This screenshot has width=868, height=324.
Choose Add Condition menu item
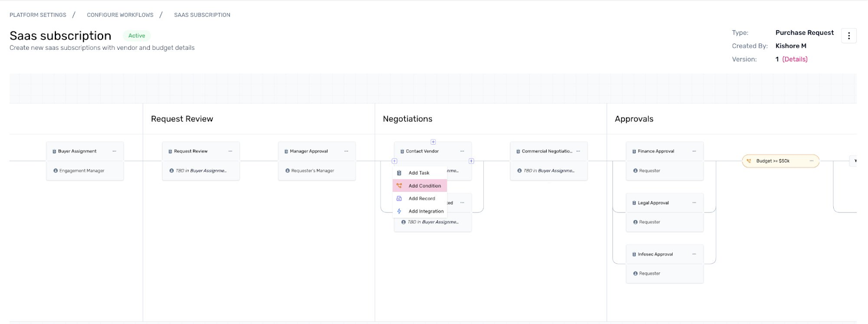[424, 186]
